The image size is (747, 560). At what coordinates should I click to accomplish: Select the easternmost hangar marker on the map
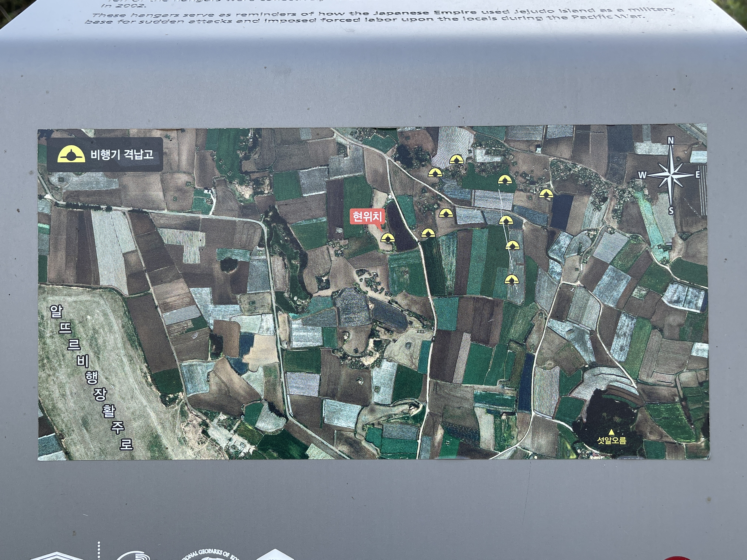pyautogui.click(x=546, y=193)
